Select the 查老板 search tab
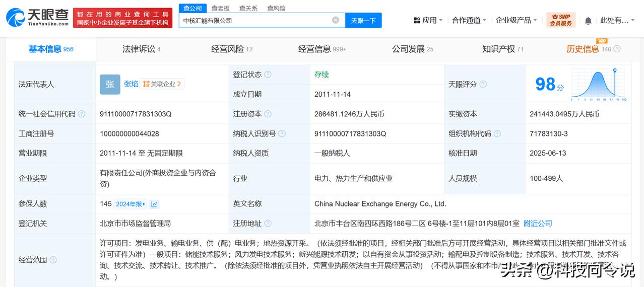Viewport: 644px width, 287px height. point(221,8)
